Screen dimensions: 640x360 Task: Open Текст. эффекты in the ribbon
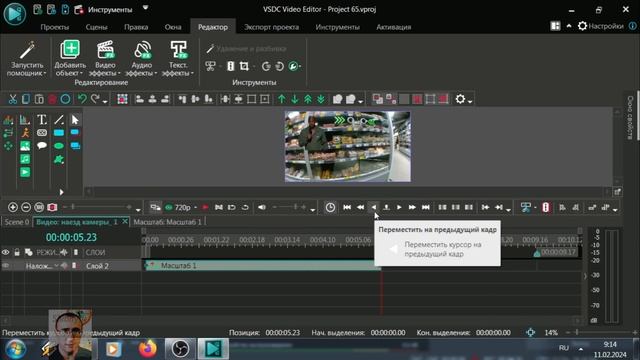coord(178,58)
